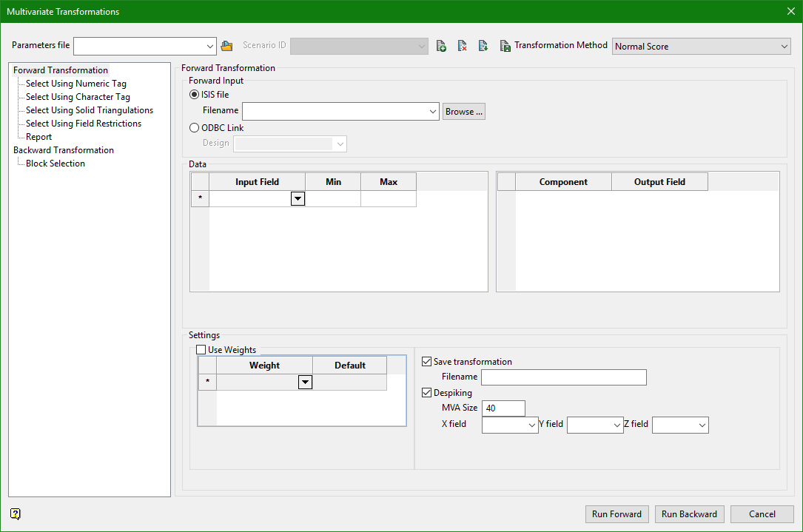The image size is (803, 532).
Task: Click the MVA Size input field
Action: click(503, 408)
